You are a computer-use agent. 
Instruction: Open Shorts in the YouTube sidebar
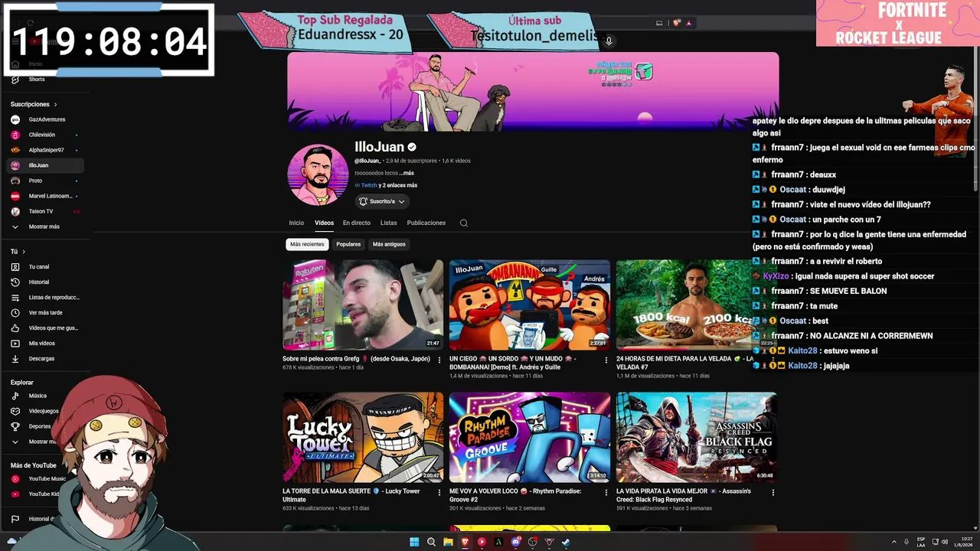(x=36, y=80)
